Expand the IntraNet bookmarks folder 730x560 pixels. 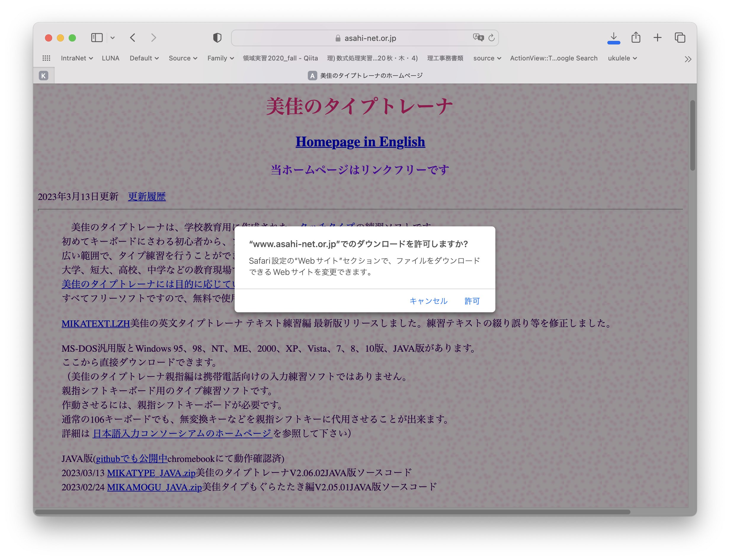(76, 58)
